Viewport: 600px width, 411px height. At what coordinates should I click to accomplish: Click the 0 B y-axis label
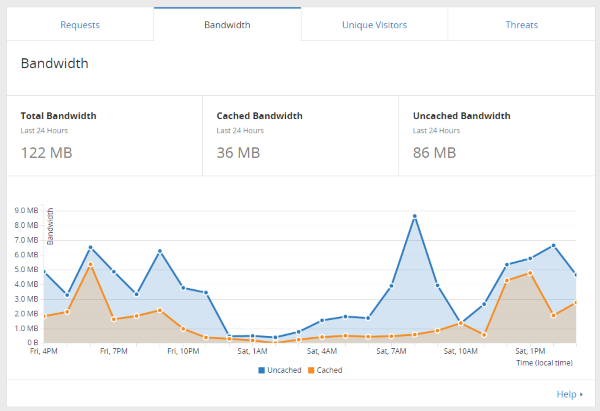33,342
